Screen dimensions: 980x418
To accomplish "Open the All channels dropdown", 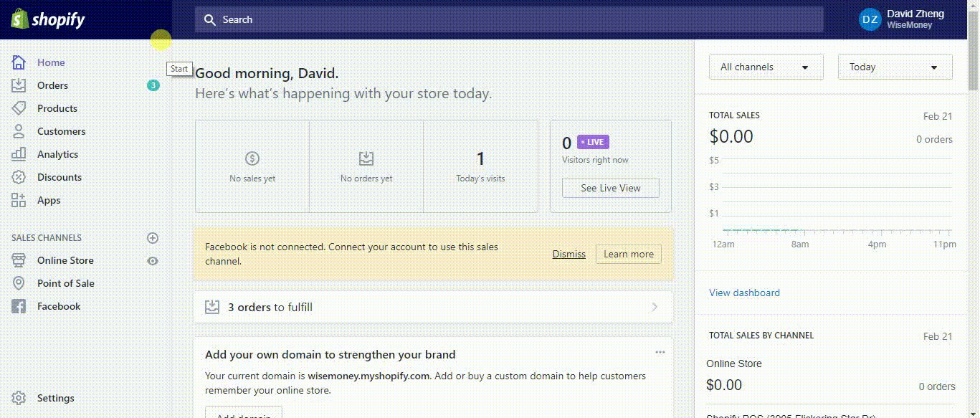I will (766, 67).
